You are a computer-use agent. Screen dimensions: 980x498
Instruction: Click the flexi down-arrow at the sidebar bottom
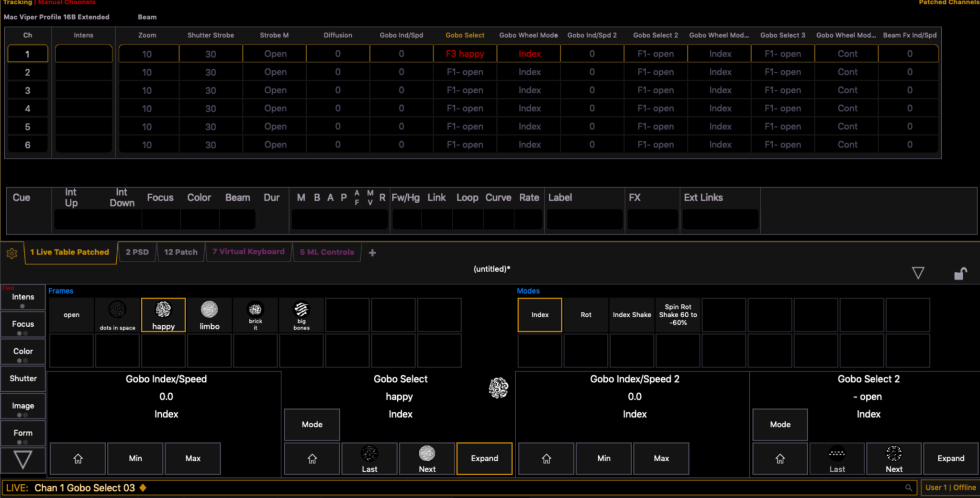coord(22,459)
